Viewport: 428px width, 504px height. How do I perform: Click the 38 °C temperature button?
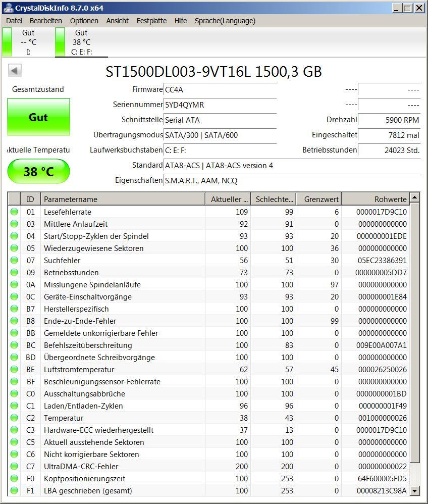(38, 171)
